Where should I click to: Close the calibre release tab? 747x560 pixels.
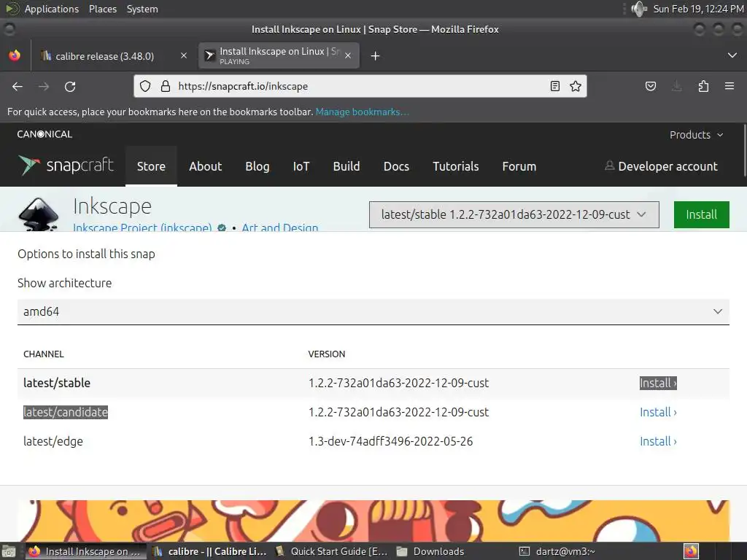183,55
